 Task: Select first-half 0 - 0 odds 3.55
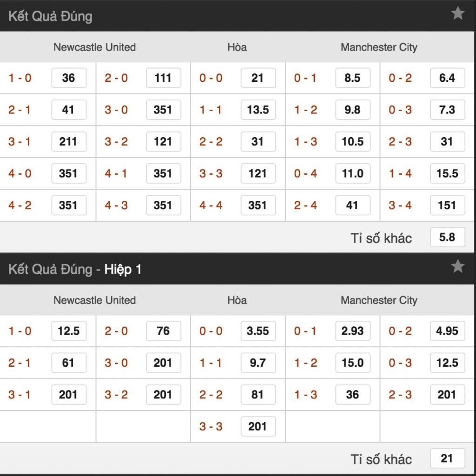[x=258, y=331]
